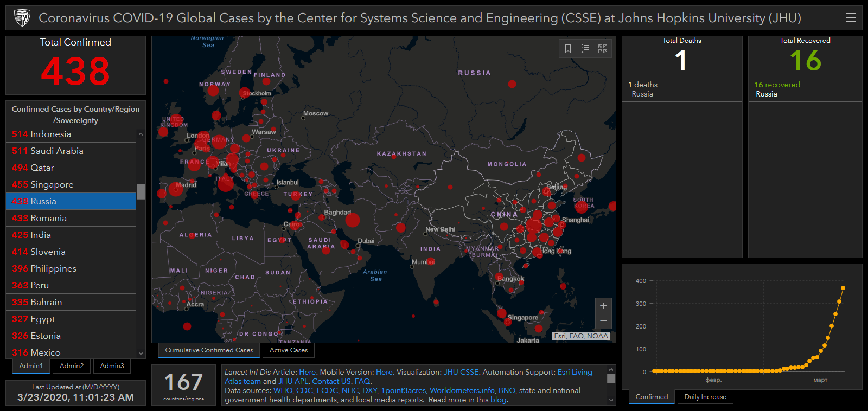Screen dimensions: 868x411
Task: Select Estonia in the country list
Action: coord(71,336)
